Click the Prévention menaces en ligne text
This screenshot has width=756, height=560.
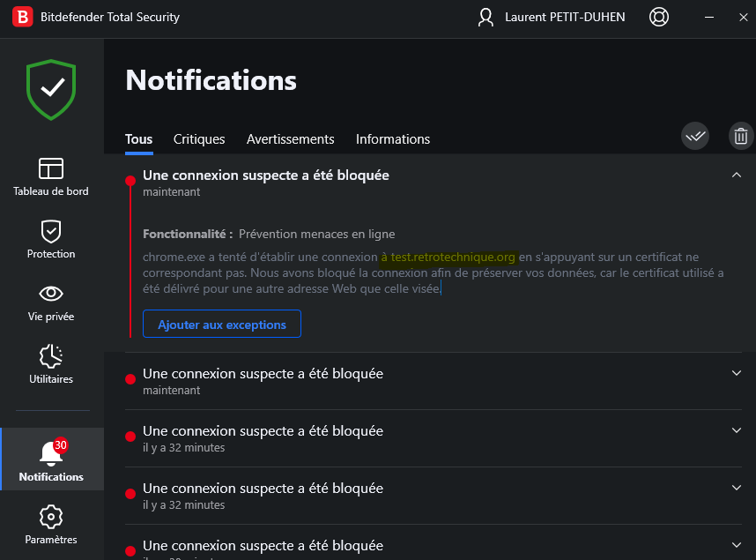[317, 234]
